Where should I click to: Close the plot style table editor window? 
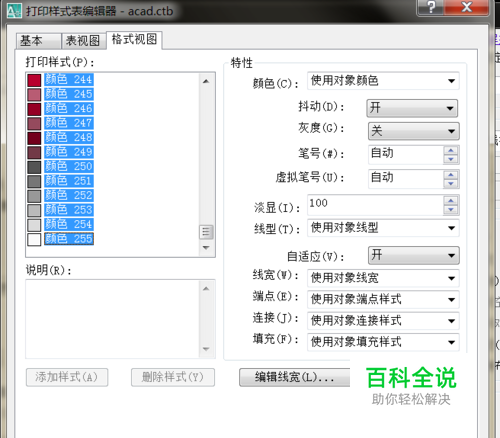pos(466,7)
